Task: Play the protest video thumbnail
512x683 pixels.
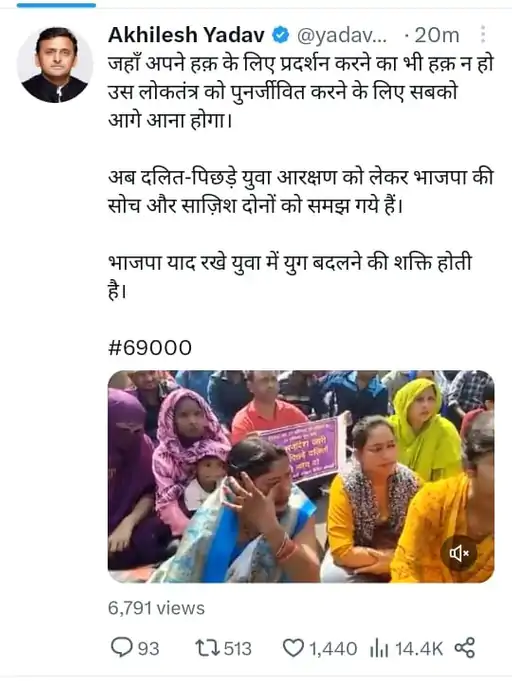Action: 301,477
